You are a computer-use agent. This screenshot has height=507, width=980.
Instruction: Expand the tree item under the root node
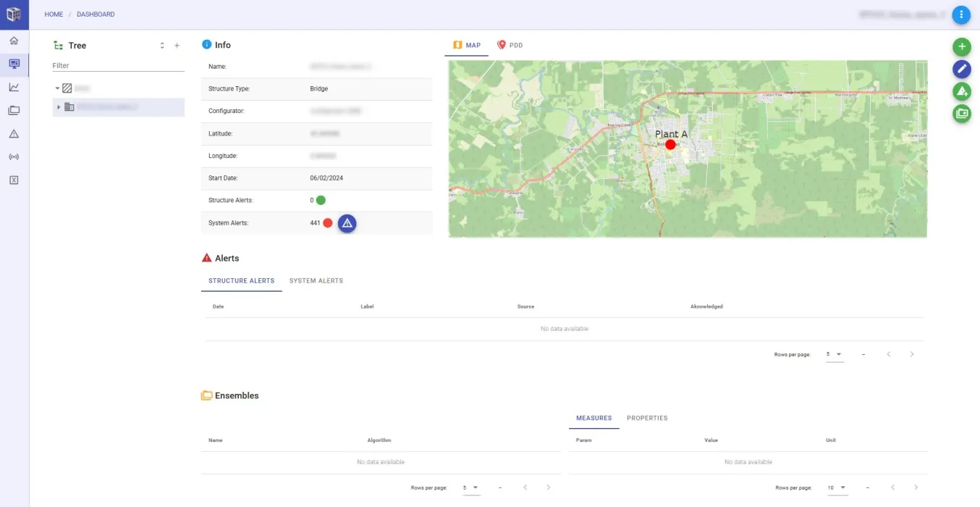click(59, 107)
